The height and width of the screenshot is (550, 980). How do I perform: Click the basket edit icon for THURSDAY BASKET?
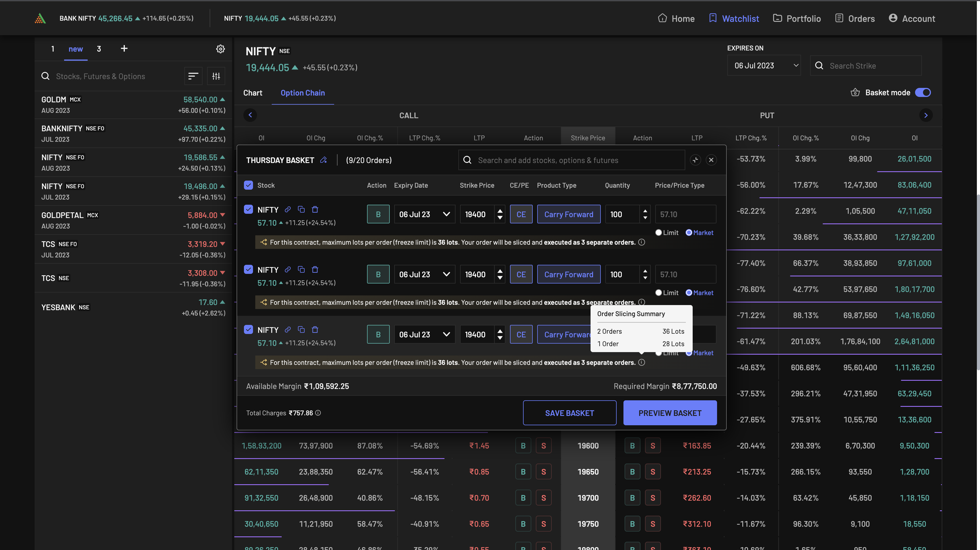[x=324, y=159]
